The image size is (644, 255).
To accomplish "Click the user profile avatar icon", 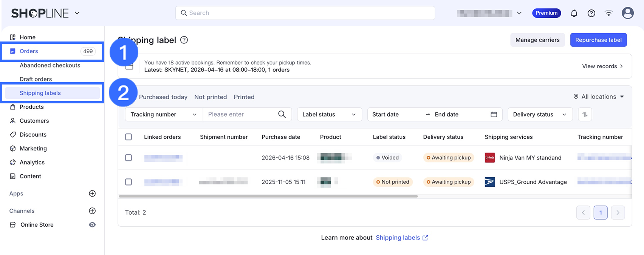I will (627, 13).
